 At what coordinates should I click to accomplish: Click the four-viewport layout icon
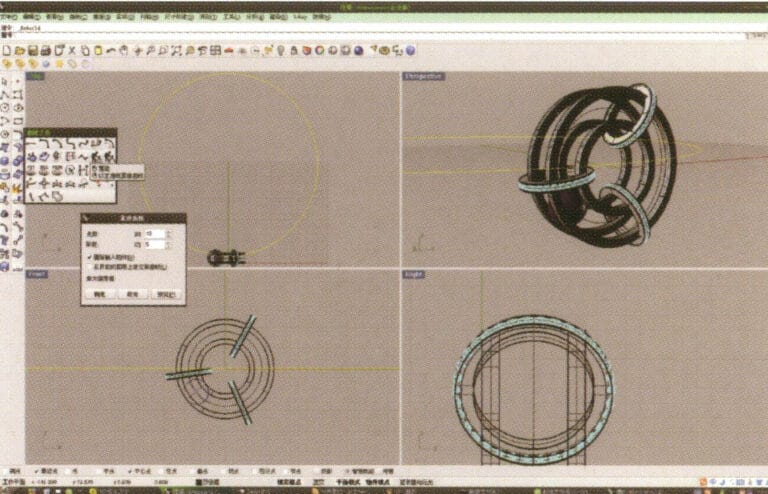point(214,50)
